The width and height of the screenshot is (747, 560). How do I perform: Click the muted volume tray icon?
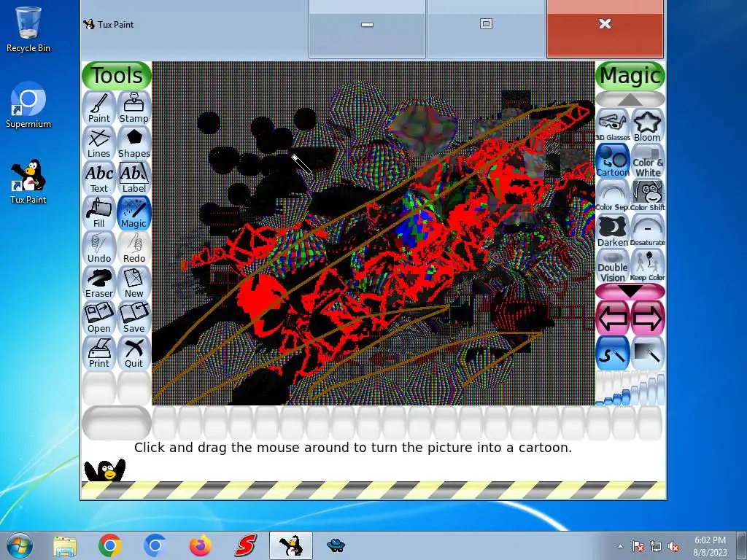click(x=673, y=546)
